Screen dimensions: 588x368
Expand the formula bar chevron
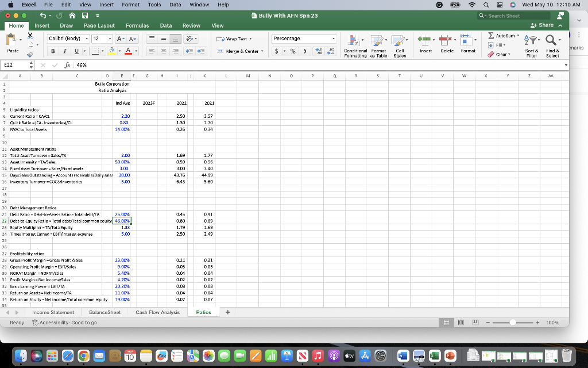(566, 65)
